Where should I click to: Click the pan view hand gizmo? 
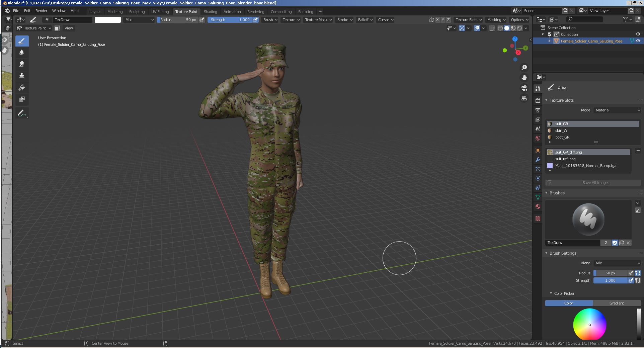524,78
